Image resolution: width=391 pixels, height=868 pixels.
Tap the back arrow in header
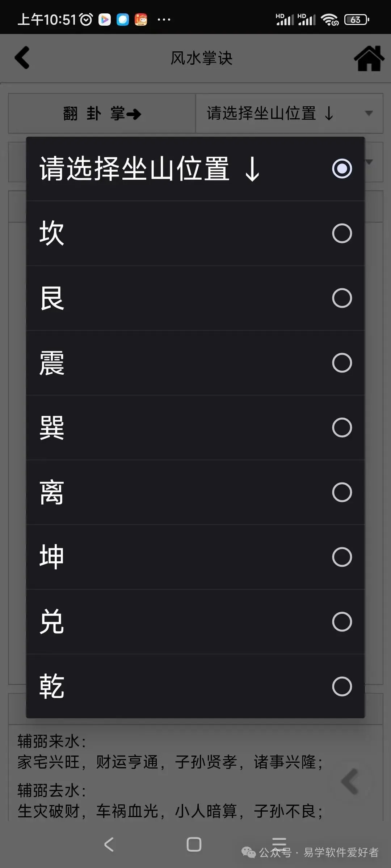click(x=22, y=58)
